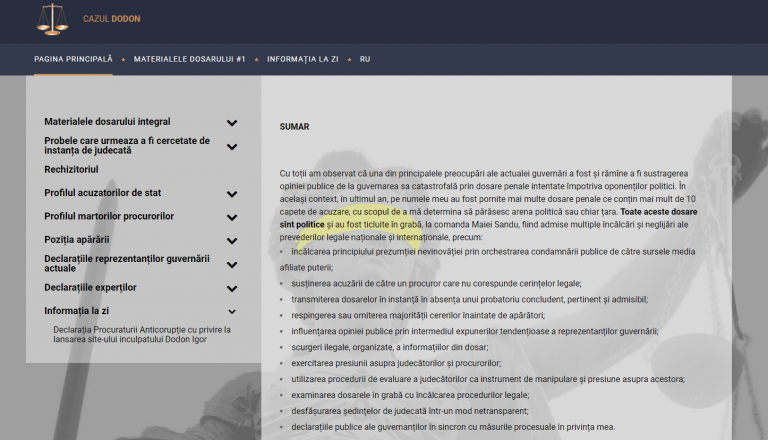Select INFORMAȚIA LA ZI in top navigation

point(305,59)
